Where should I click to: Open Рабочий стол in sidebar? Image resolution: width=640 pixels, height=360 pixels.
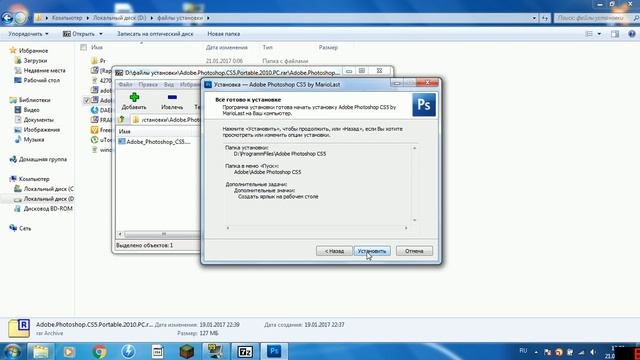click(x=42, y=80)
